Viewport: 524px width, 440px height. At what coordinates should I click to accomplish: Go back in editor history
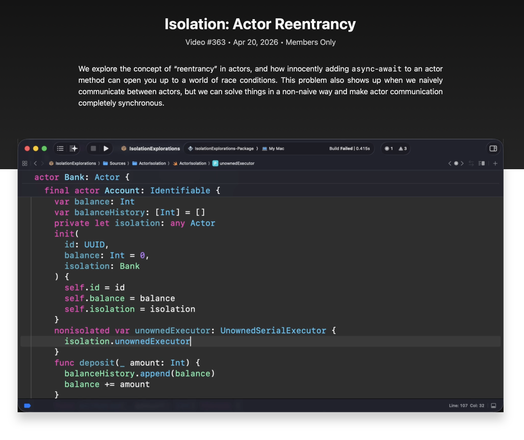tap(35, 163)
